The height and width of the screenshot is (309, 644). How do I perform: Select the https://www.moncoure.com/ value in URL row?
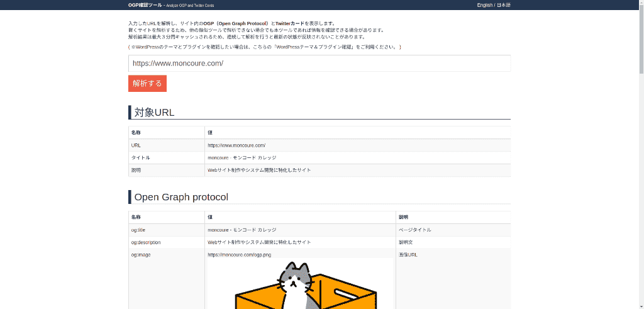pos(236,145)
